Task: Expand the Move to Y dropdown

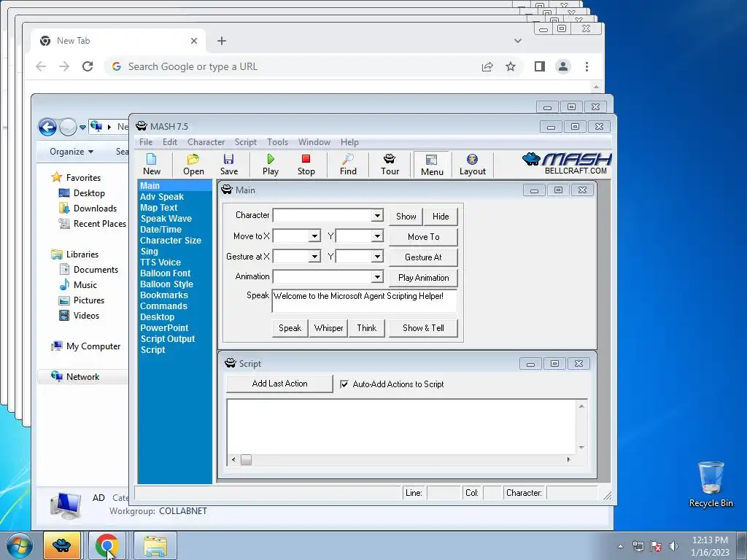Action: click(x=377, y=236)
